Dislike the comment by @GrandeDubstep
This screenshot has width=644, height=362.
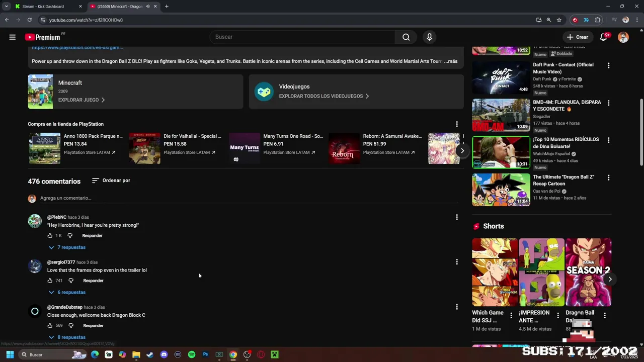pos(71,325)
